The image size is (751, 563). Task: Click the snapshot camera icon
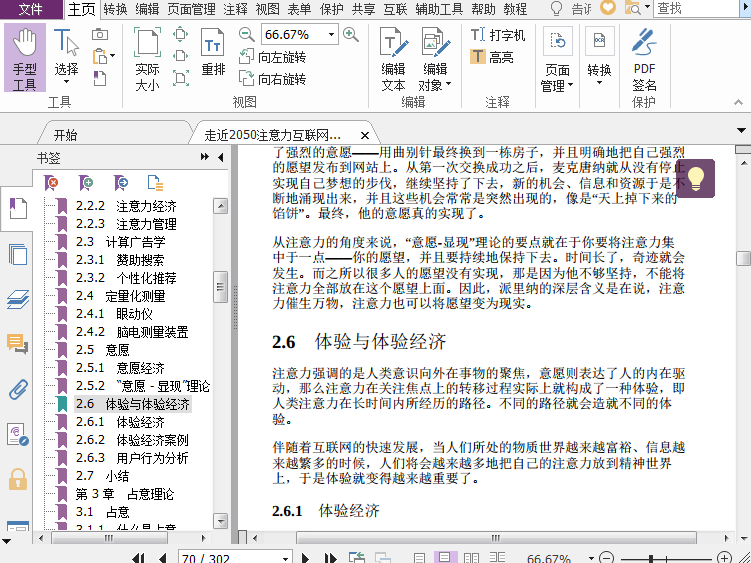[x=100, y=34]
